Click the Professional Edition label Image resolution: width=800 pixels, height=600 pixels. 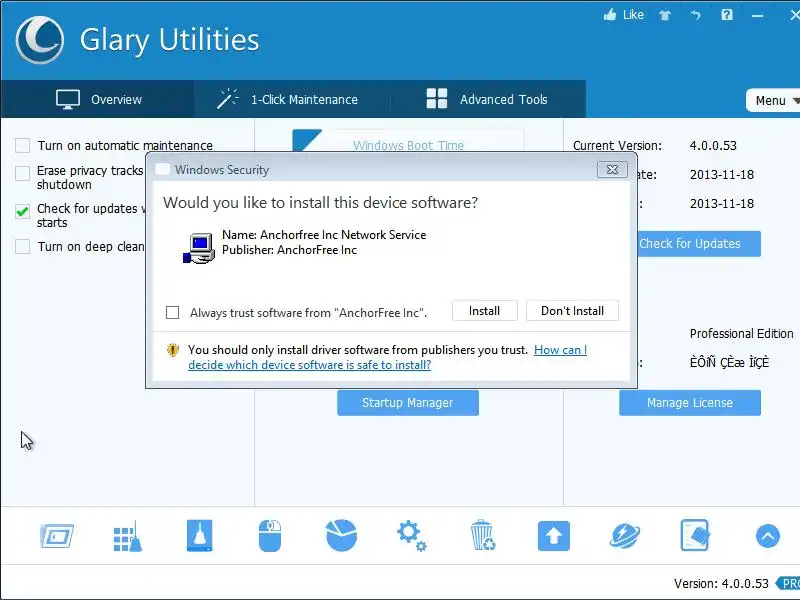[x=741, y=334]
